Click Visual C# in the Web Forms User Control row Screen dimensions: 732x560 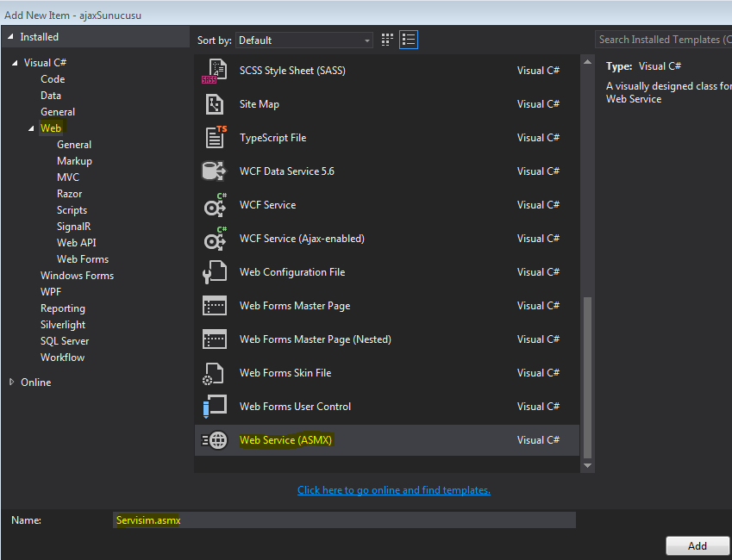(x=538, y=407)
